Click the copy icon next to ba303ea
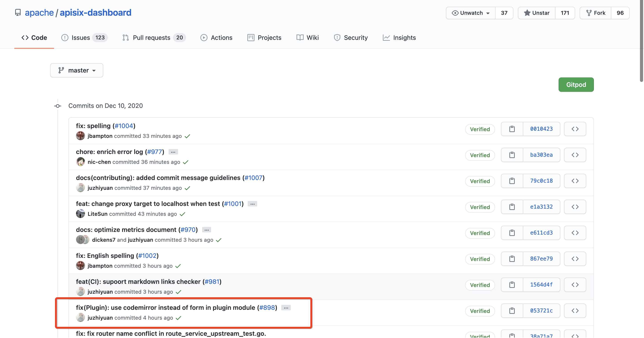This screenshot has width=644, height=338. point(512,155)
